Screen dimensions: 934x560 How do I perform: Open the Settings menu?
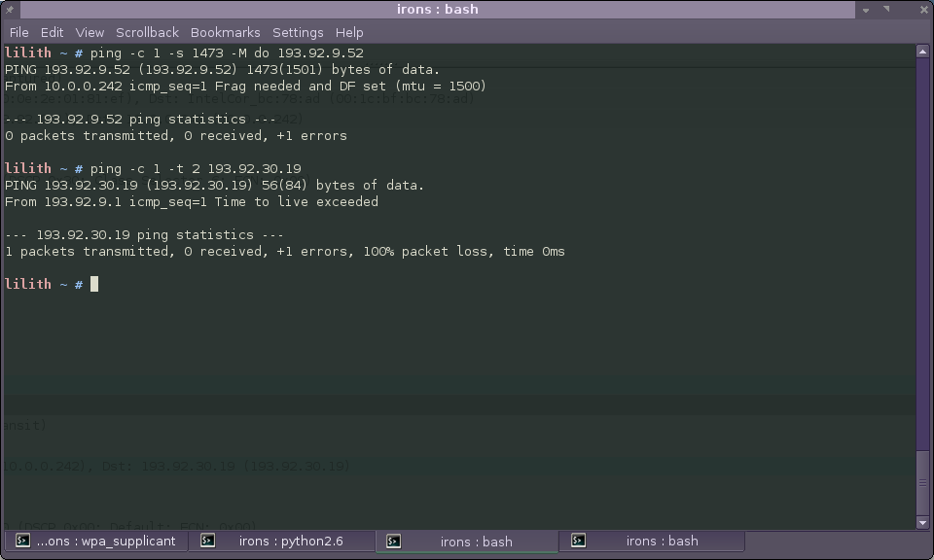[x=298, y=33]
